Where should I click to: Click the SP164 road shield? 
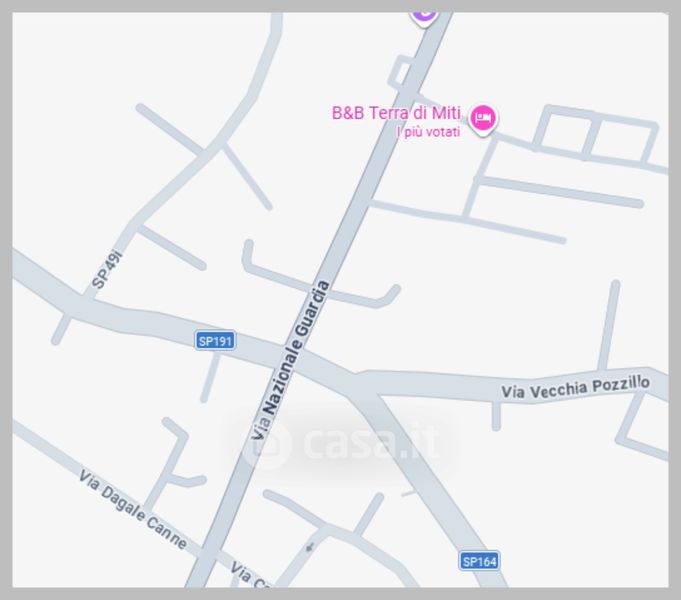[479, 561]
